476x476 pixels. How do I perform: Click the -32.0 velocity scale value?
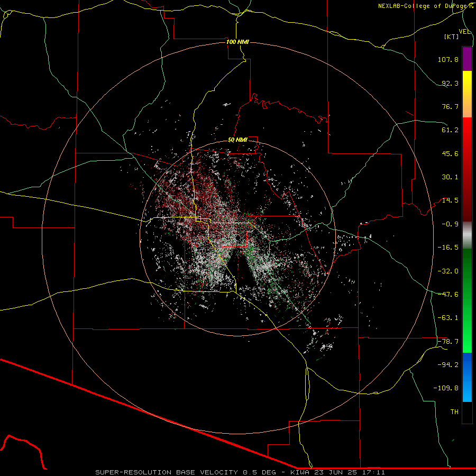[x=448, y=271]
